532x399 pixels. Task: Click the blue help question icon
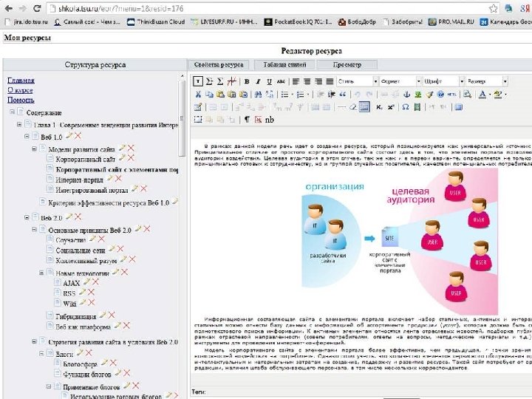(x=440, y=95)
